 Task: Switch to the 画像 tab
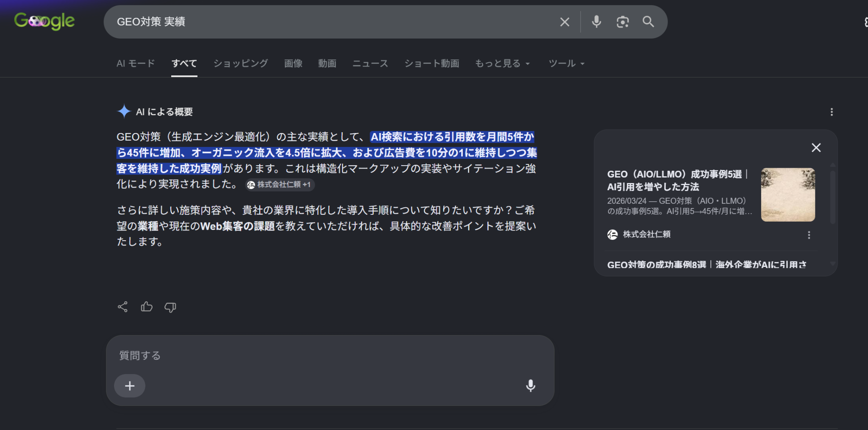coord(293,64)
